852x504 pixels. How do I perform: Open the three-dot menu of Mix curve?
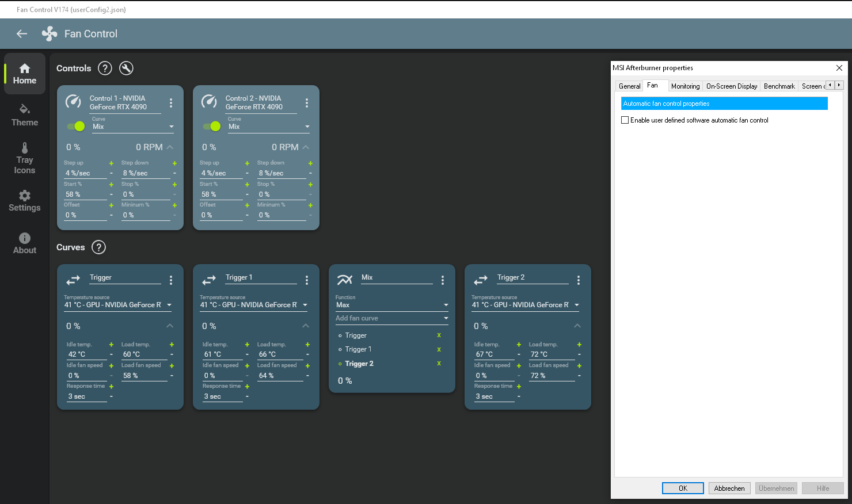(443, 280)
